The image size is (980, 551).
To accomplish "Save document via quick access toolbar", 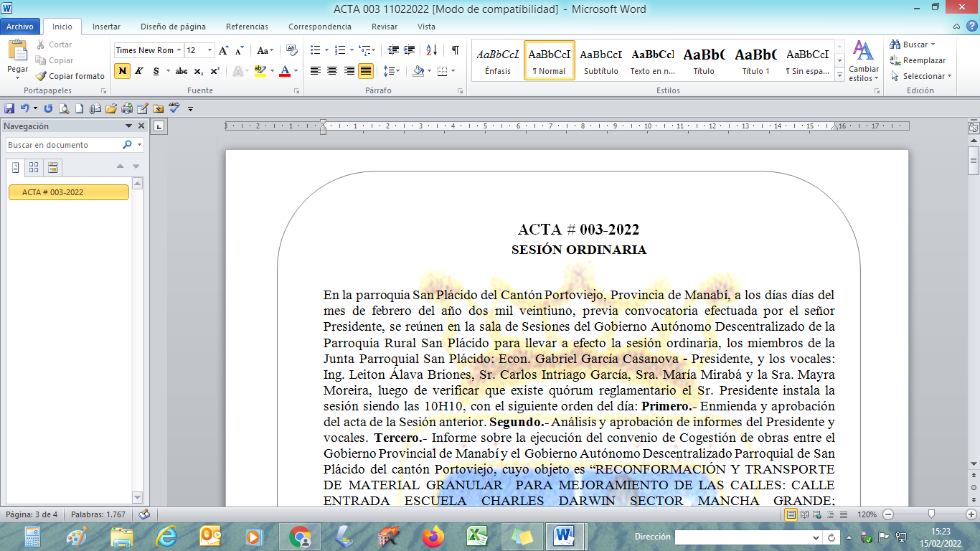I will [x=9, y=108].
